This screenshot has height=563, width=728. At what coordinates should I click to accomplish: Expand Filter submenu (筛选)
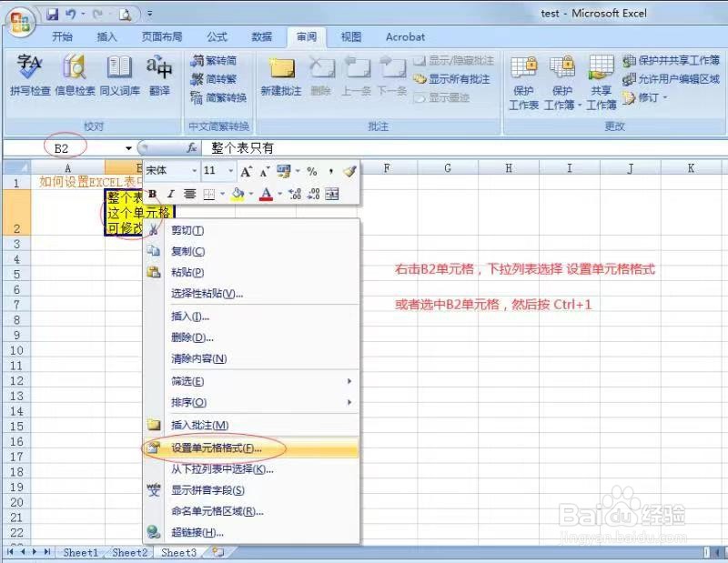pyautogui.click(x=251, y=381)
